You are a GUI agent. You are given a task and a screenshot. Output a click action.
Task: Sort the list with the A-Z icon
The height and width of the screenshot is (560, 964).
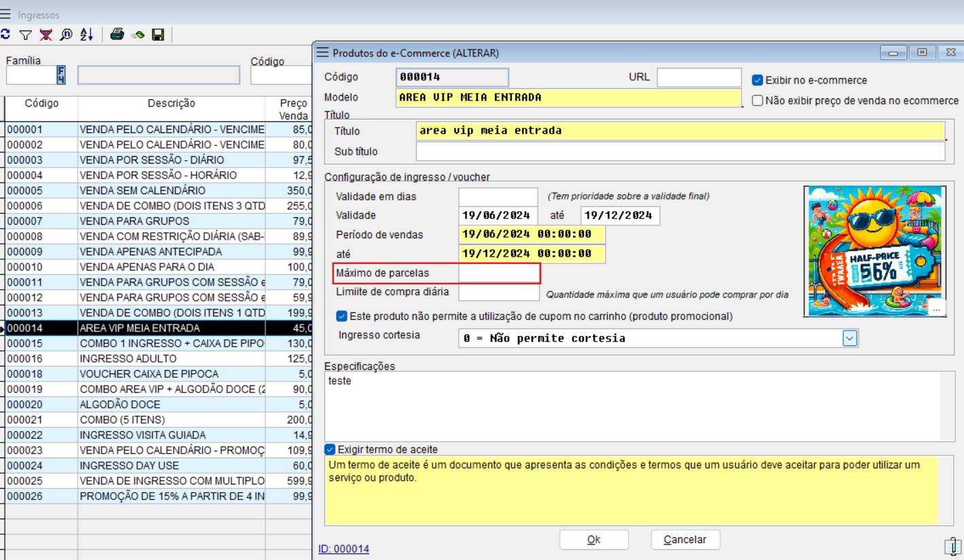click(x=86, y=35)
